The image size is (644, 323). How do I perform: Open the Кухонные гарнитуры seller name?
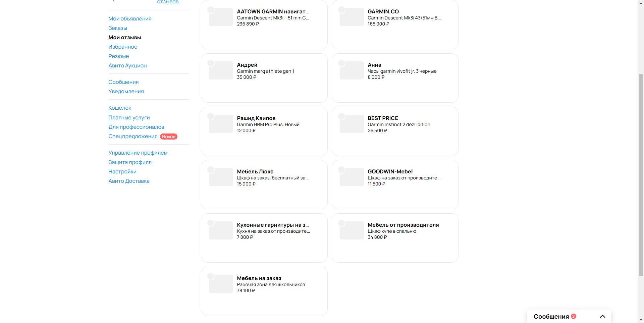tap(273, 225)
